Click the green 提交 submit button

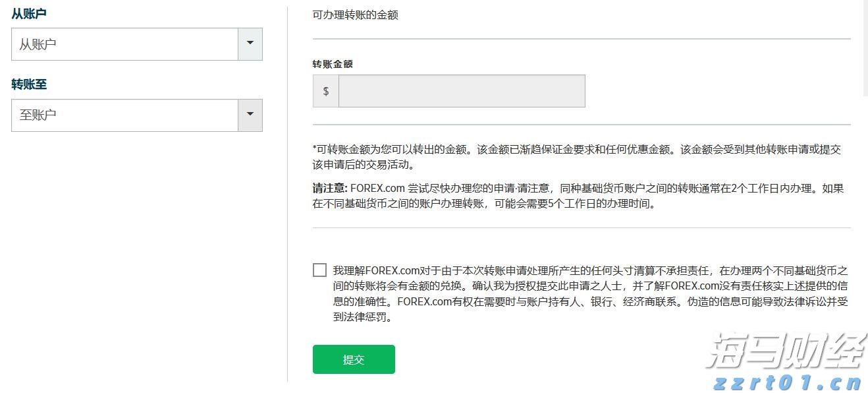[x=353, y=359]
